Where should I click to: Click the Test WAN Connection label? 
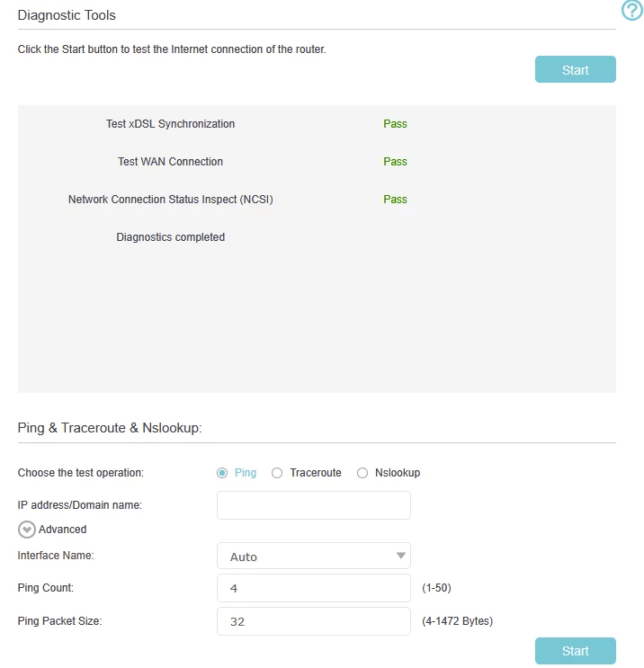[170, 162]
